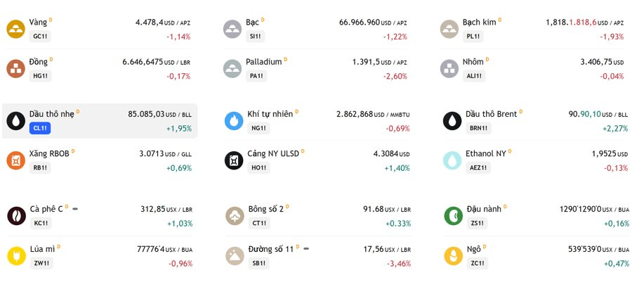Click the GC1! ticker badge

[40, 36]
